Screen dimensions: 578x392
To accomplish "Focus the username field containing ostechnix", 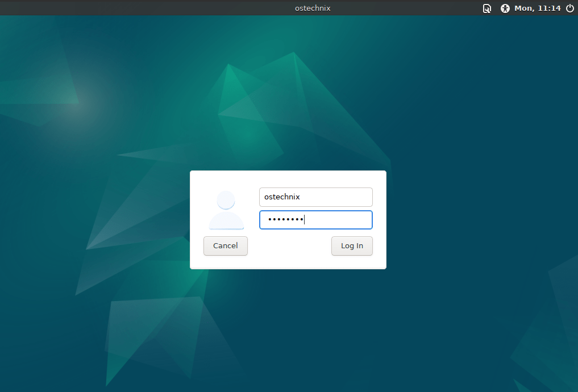I will (x=315, y=197).
